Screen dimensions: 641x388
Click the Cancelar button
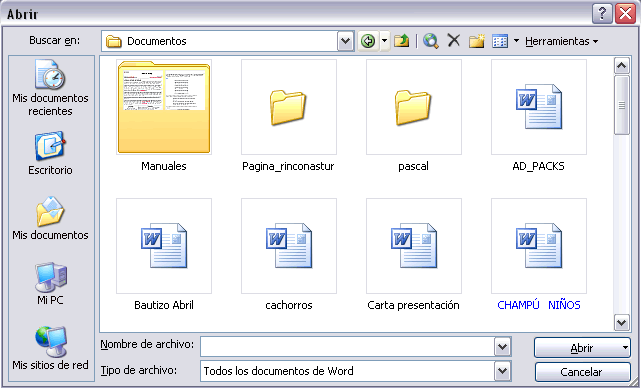pos(583,372)
